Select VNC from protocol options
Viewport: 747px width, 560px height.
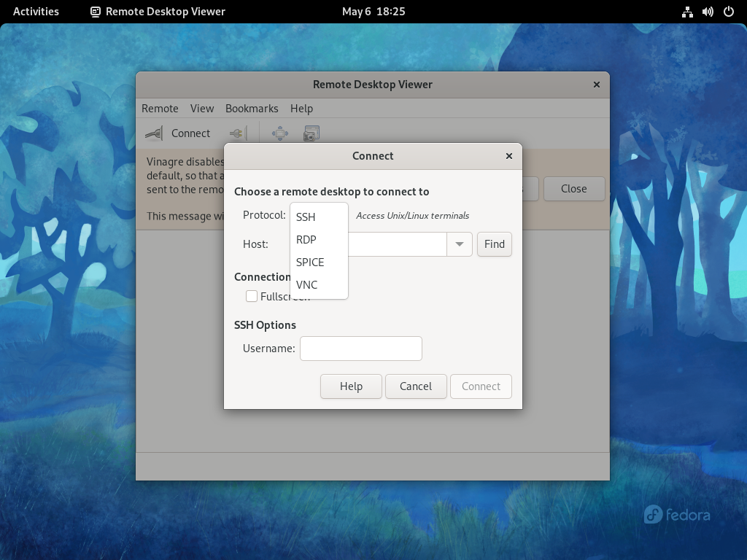(x=319, y=285)
